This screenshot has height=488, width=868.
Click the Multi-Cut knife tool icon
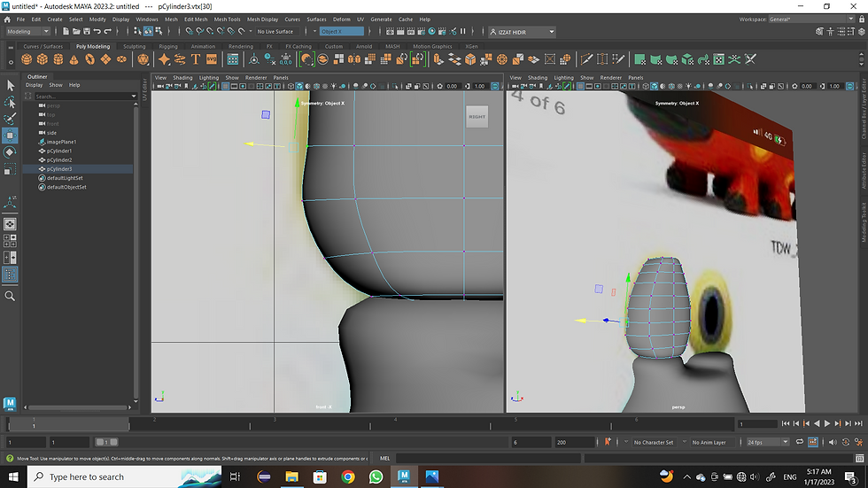(x=586, y=59)
